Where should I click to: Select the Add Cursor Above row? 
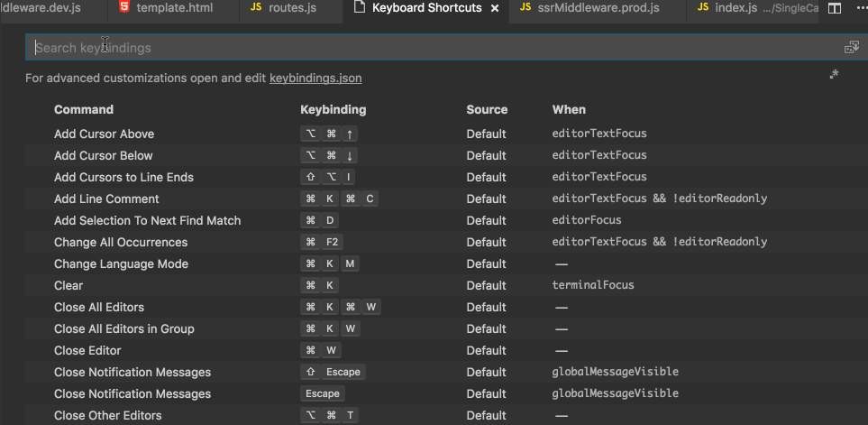447,134
